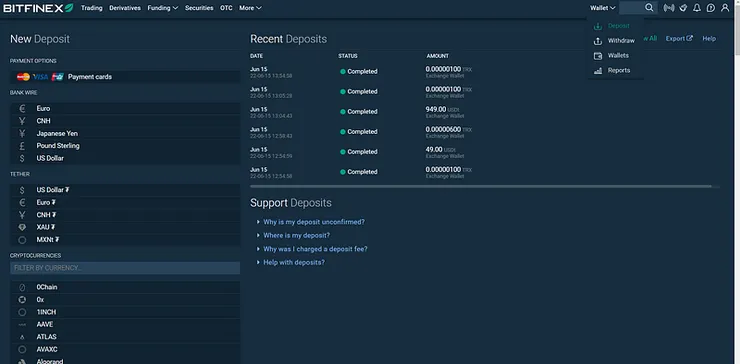740x364 pixels.
Task: Click the Recent Deposits horizontal scrollbar
Action: tap(480, 186)
